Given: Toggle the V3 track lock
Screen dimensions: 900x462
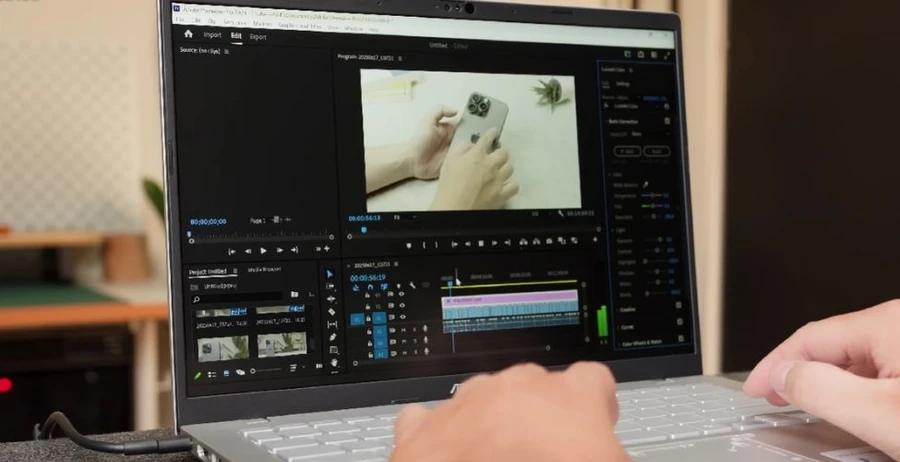Looking at the screenshot, I should (367, 295).
